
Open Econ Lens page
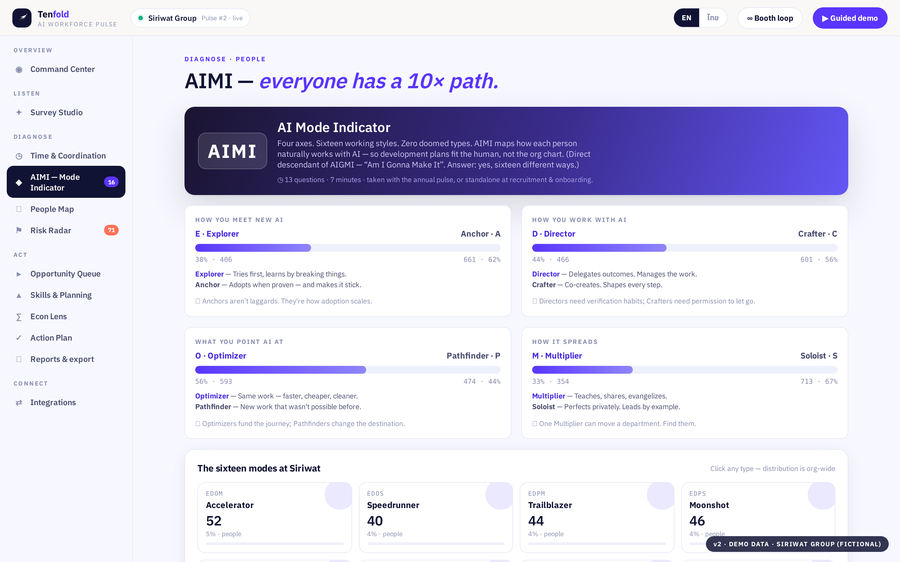point(66,316)
